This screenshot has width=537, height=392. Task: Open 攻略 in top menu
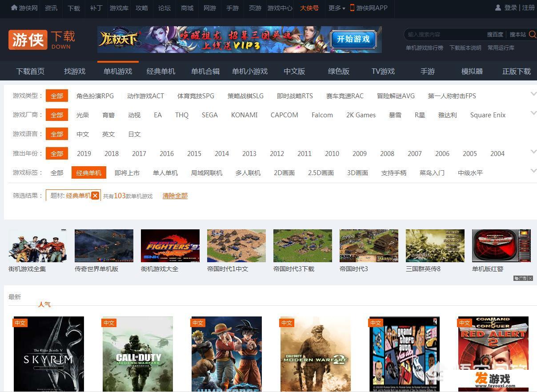(x=142, y=8)
